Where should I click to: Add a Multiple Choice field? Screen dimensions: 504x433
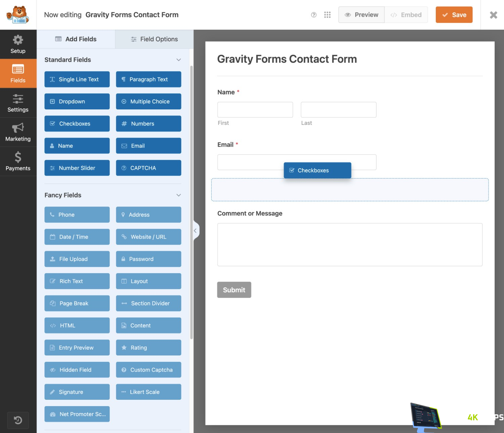pos(149,101)
